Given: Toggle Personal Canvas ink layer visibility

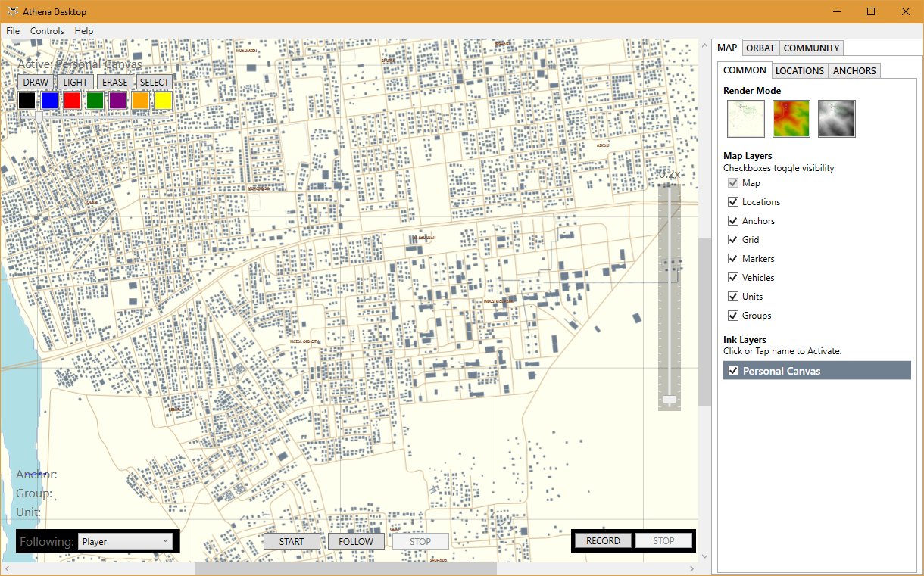Looking at the screenshot, I should [733, 371].
